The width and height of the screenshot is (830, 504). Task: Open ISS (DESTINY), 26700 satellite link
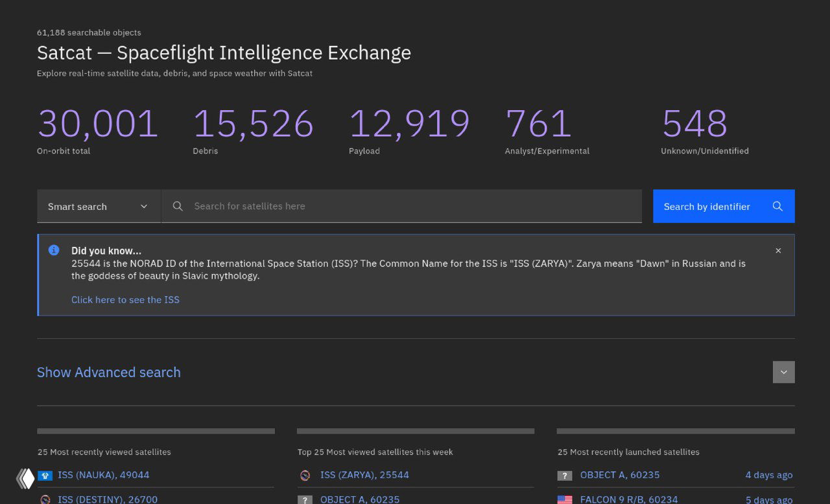[x=108, y=499]
